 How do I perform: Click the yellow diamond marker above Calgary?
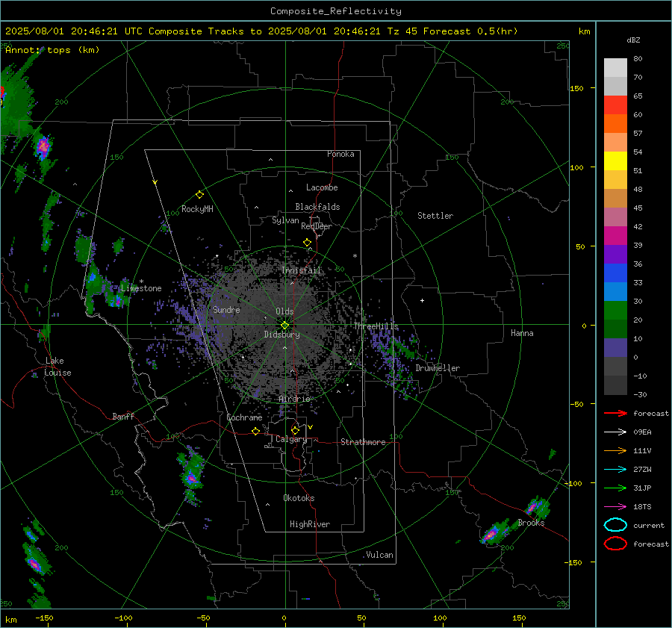pyautogui.click(x=295, y=430)
